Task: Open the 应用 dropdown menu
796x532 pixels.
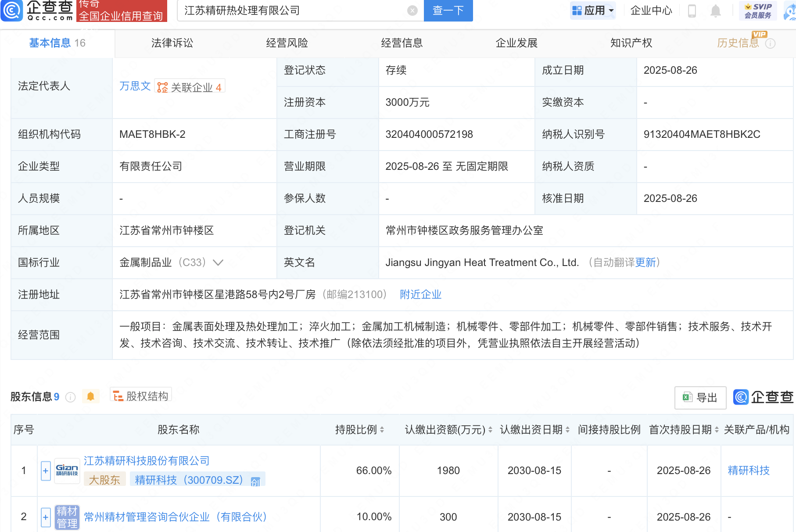Action: point(593,11)
